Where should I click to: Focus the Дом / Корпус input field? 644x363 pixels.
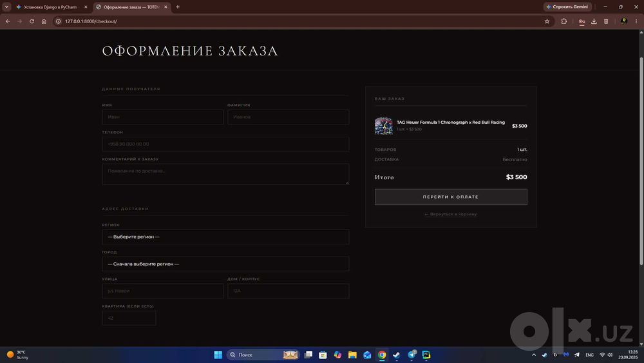point(289,291)
